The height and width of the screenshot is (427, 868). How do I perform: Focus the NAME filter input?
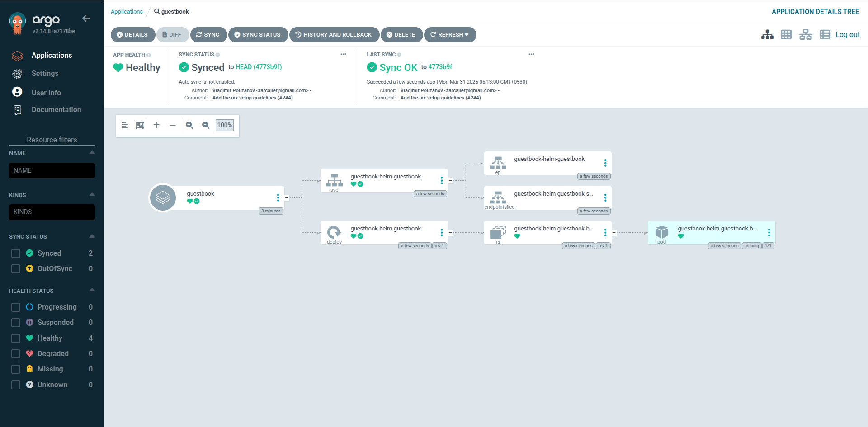tap(52, 170)
